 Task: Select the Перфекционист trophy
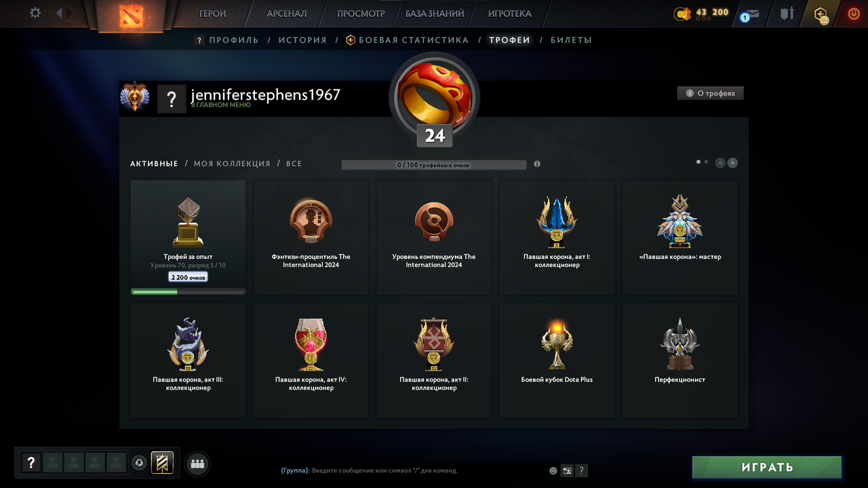point(679,360)
